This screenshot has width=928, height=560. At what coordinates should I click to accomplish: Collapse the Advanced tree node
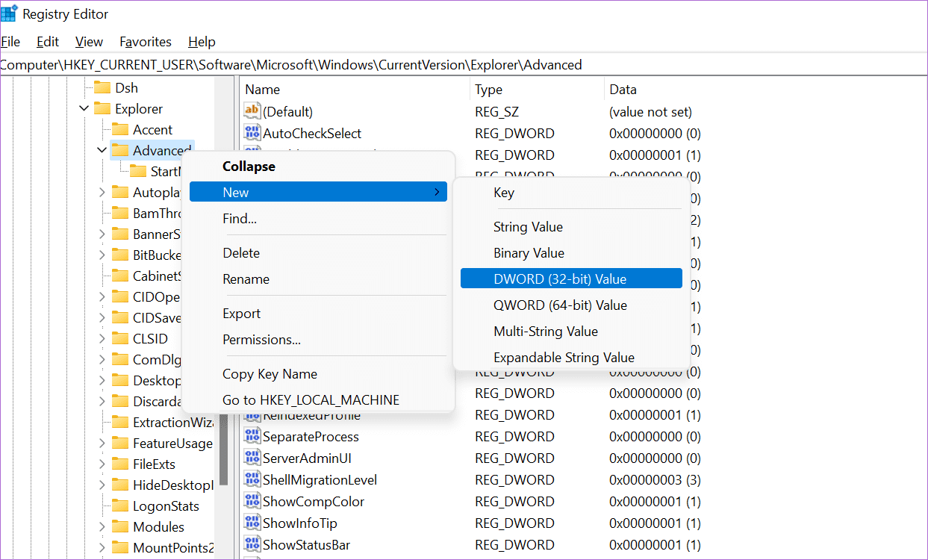(102, 150)
